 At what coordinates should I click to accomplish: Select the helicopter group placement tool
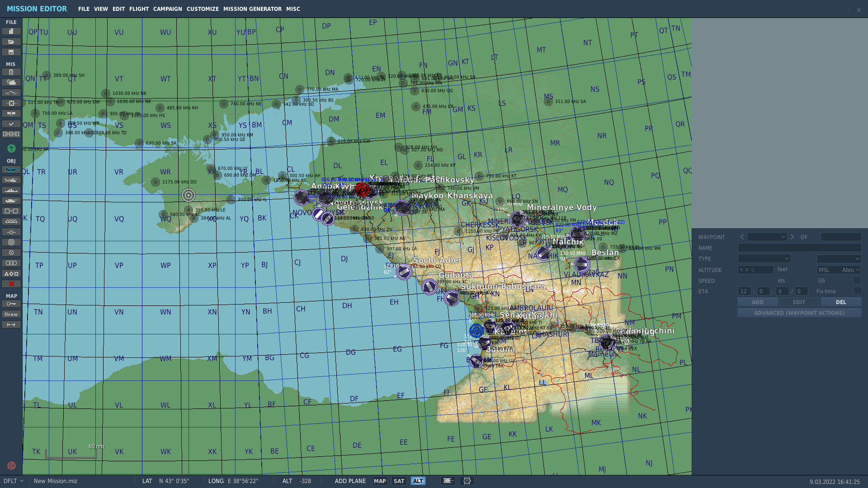[11, 180]
